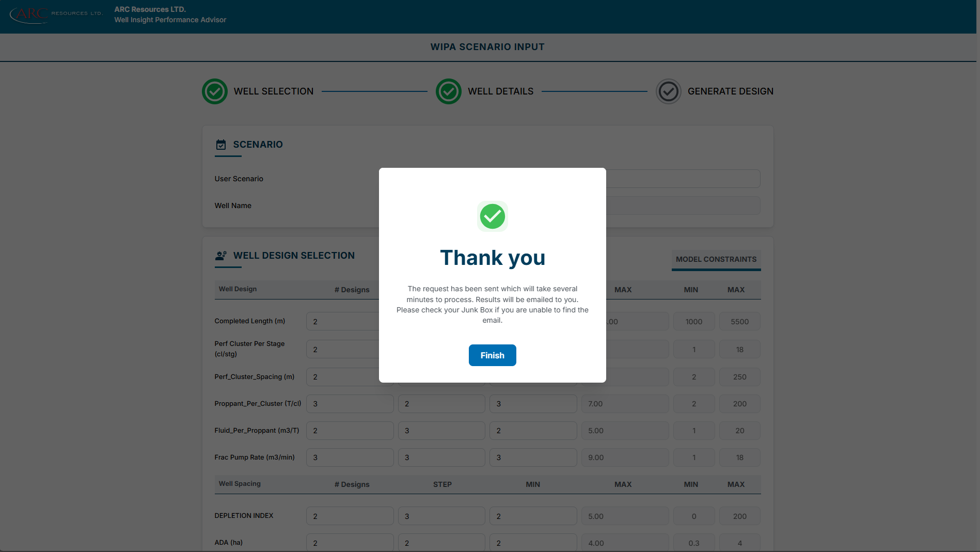Click the green success checkmark icon
The height and width of the screenshot is (552, 980).
(x=492, y=216)
